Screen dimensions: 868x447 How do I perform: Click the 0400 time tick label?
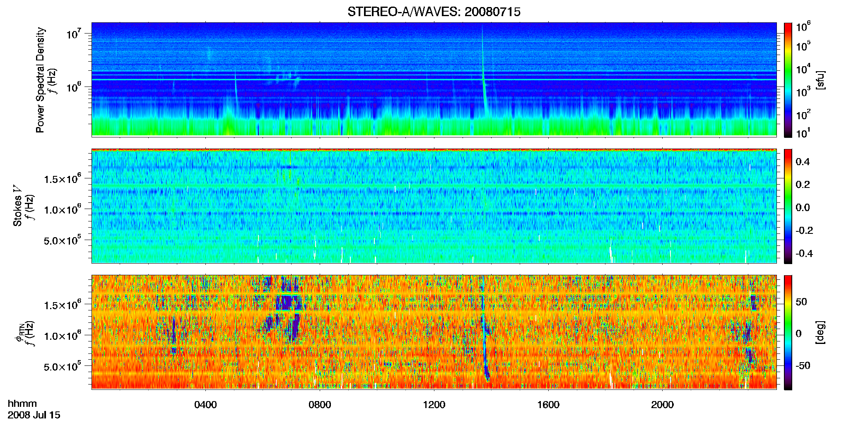pyautogui.click(x=205, y=405)
